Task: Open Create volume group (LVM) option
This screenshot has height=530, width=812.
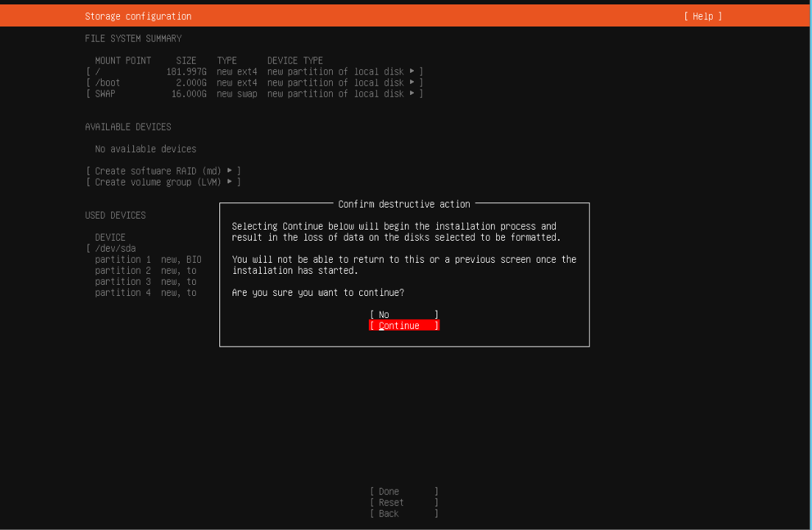Action: [163, 183]
